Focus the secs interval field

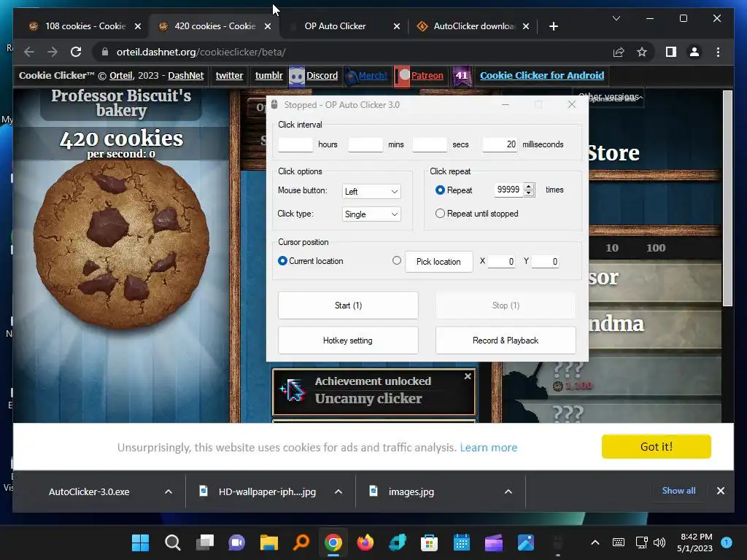point(429,144)
